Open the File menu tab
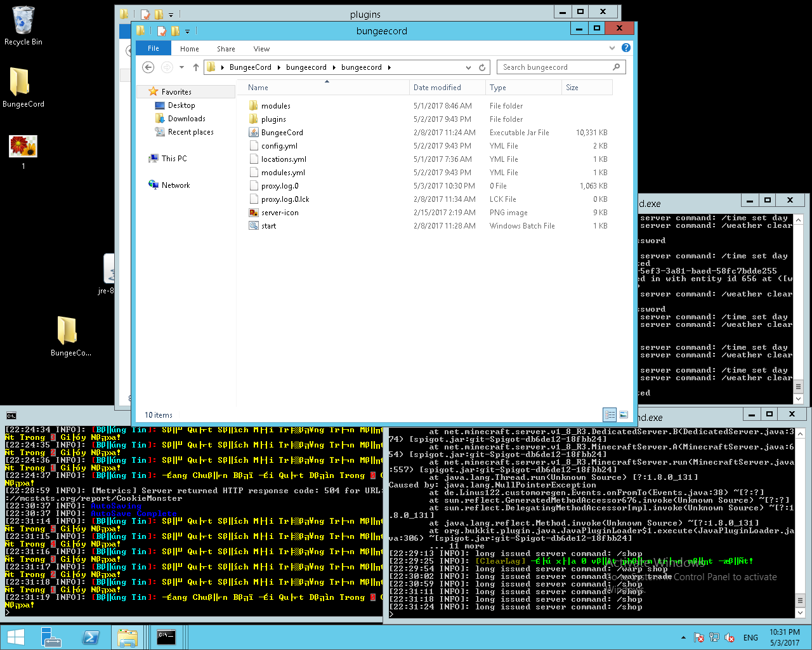 coord(154,48)
